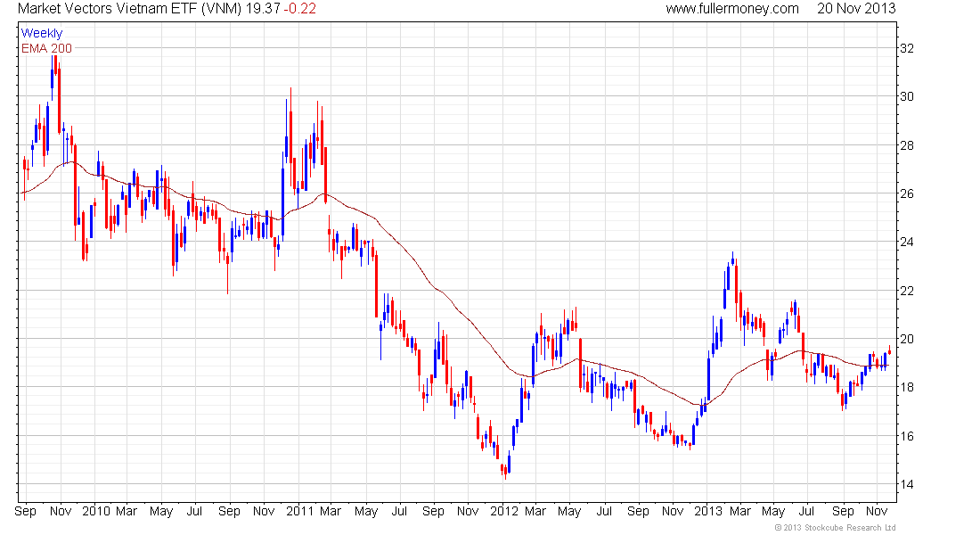980x535 pixels.
Task: Click the red price change -0.22
Action: click(300, 9)
